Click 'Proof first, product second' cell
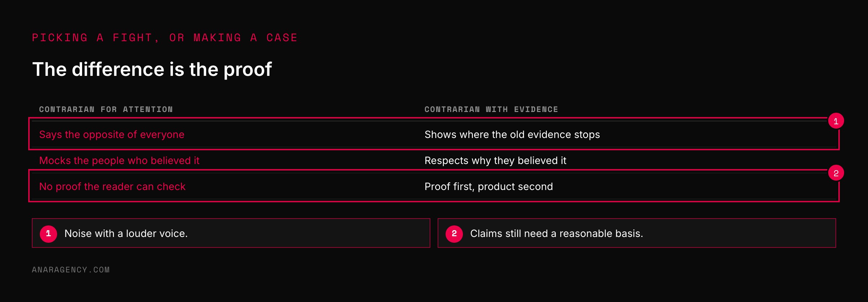 [x=489, y=186]
